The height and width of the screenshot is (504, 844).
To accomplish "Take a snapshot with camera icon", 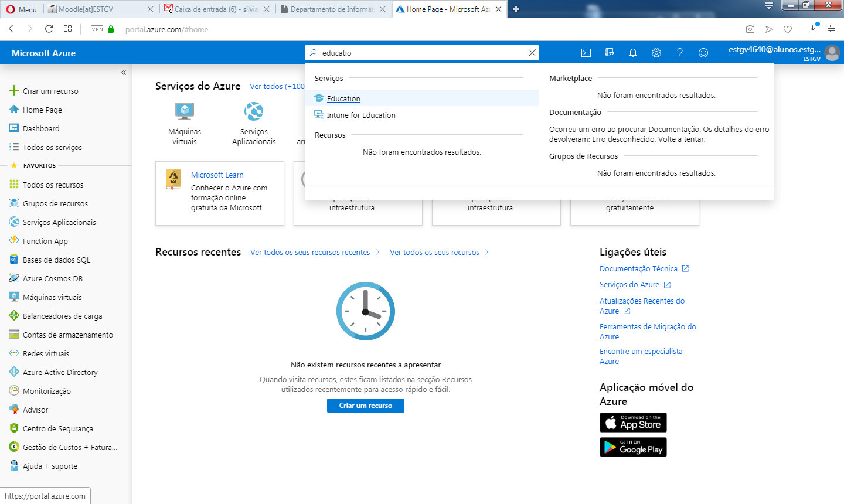I will (750, 29).
